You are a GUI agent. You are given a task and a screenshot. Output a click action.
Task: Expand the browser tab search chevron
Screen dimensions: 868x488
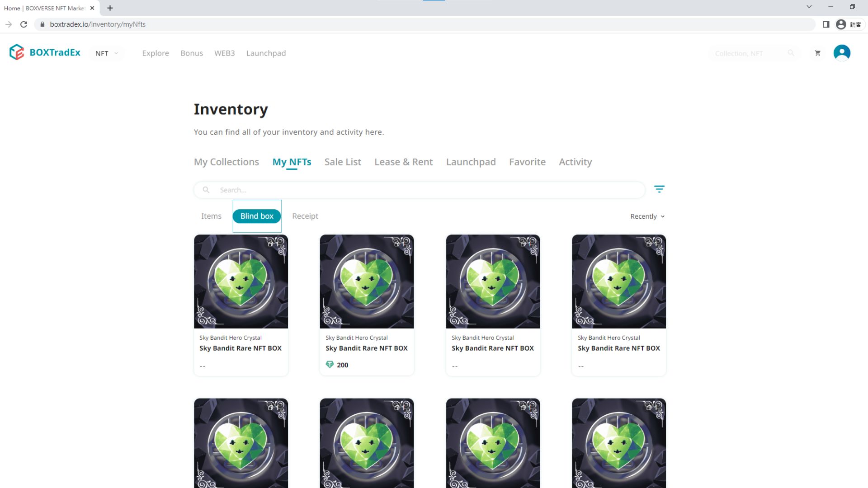tap(809, 7)
